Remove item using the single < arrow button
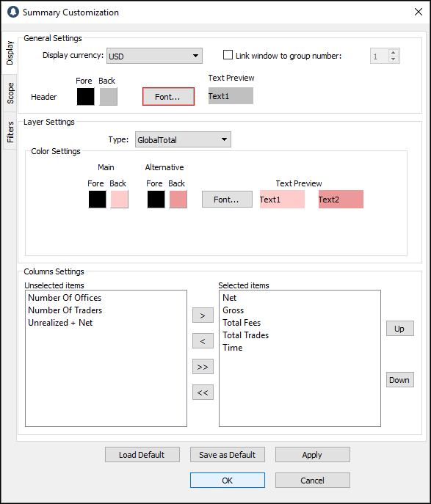The image size is (431, 504). coord(203,341)
